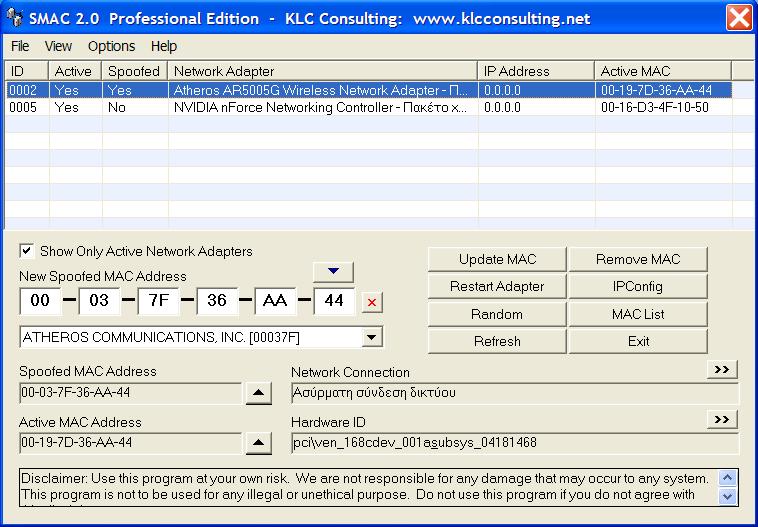Toggle Show Only Active Network Adapters checkbox
Image resolution: width=758 pixels, height=527 pixels.
27,251
